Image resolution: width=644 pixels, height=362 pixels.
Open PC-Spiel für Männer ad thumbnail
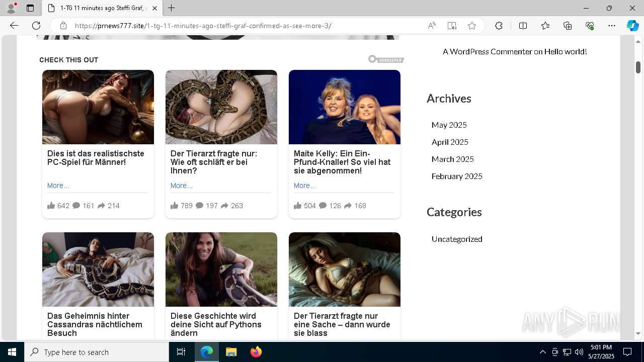pos(98,107)
